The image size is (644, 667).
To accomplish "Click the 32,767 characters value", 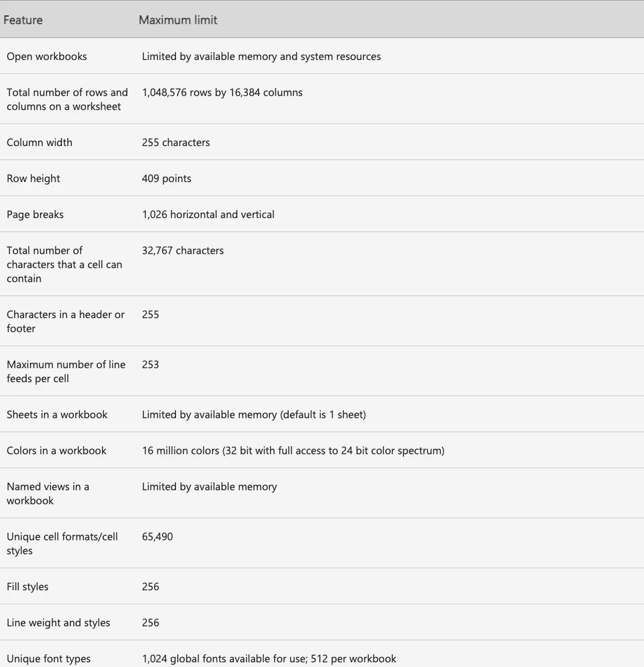I will point(183,251).
